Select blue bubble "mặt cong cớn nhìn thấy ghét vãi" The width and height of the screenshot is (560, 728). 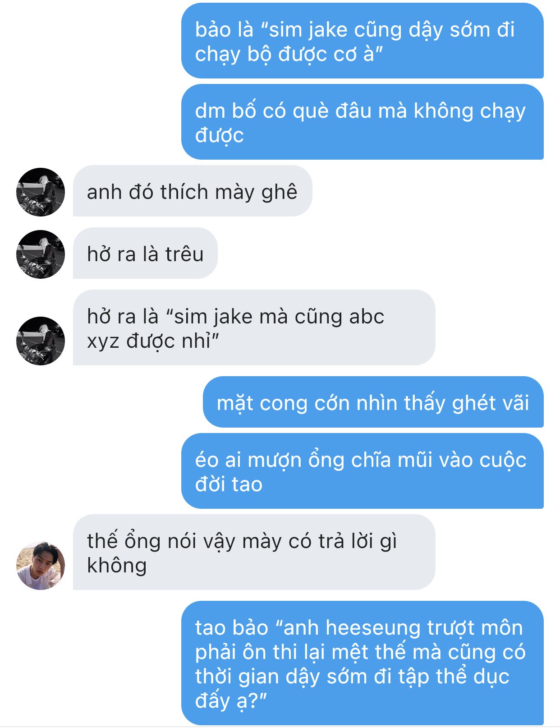click(x=373, y=402)
